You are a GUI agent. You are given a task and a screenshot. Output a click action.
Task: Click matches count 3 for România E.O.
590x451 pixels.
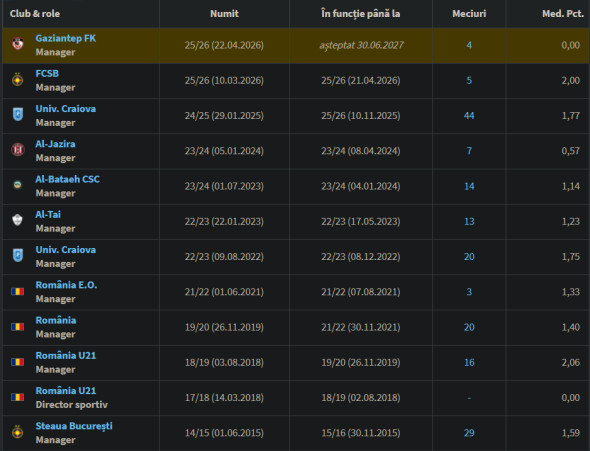point(469,292)
